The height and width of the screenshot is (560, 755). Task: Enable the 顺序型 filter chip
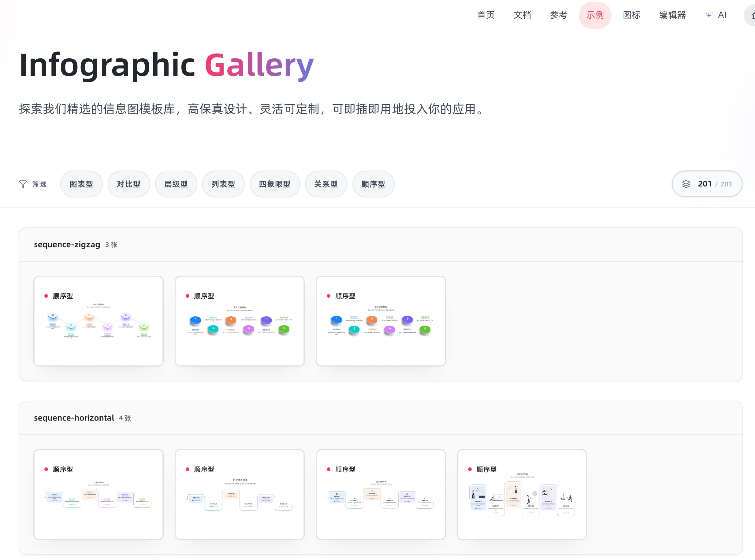coord(373,184)
